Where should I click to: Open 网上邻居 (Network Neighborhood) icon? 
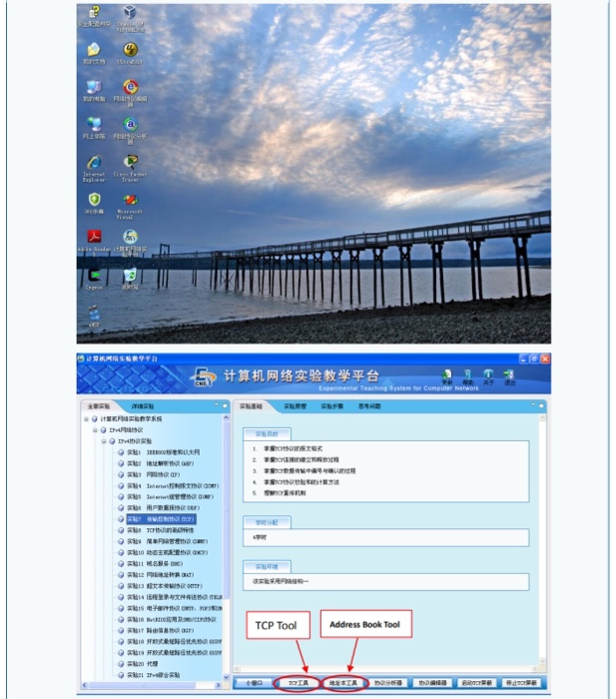coord(94,129)
